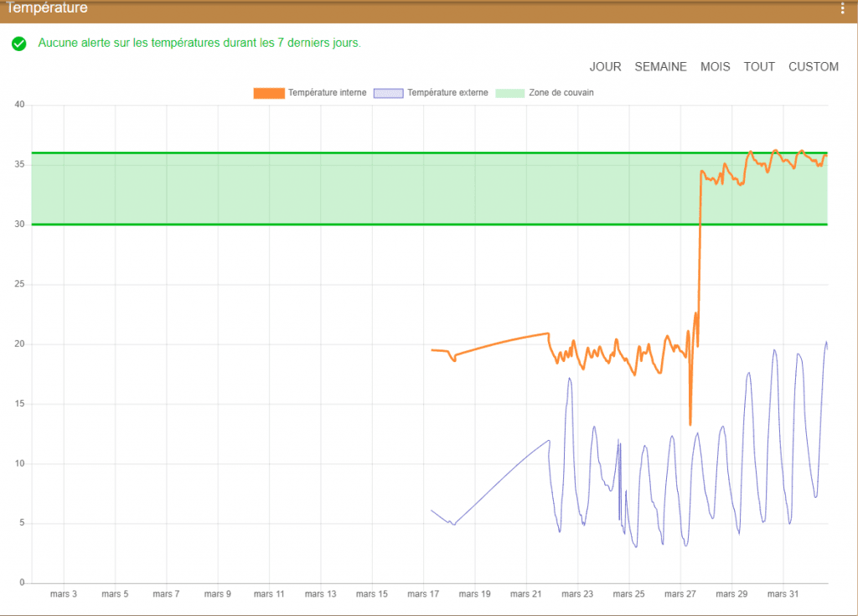The image size is (858, 616).
Task: Show all data with TOUT
Action: point(759,67)
